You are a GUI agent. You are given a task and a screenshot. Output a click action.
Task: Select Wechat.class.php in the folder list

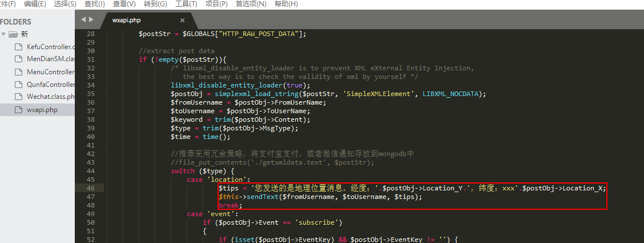(x=50, y=97)
